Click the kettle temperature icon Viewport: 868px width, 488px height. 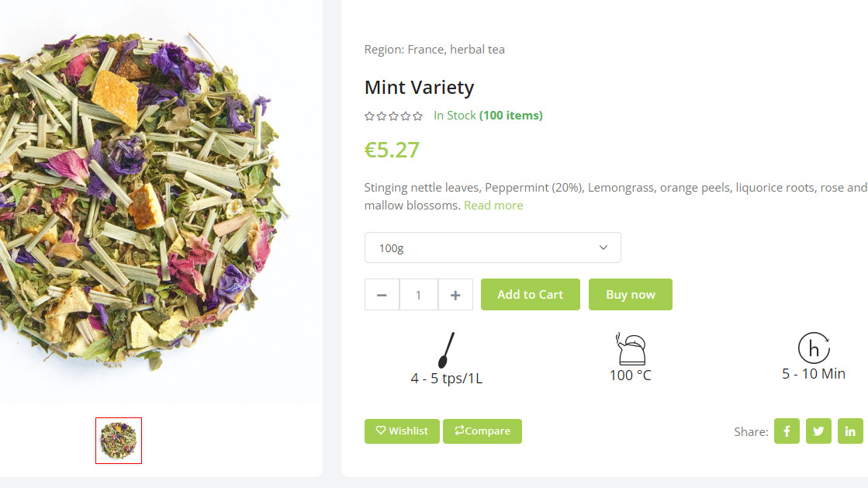pos(630,349)
